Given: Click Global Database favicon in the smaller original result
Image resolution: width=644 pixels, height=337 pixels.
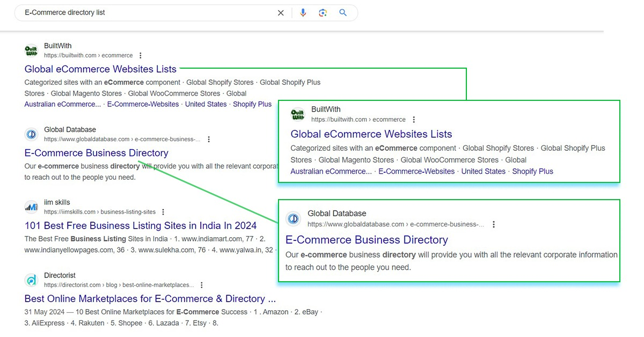Looking at the screenshot, I should click(32, 134).
